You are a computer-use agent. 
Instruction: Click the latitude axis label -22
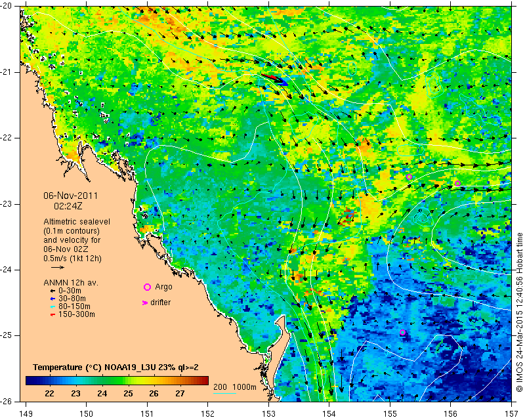(x=7, y=138)
